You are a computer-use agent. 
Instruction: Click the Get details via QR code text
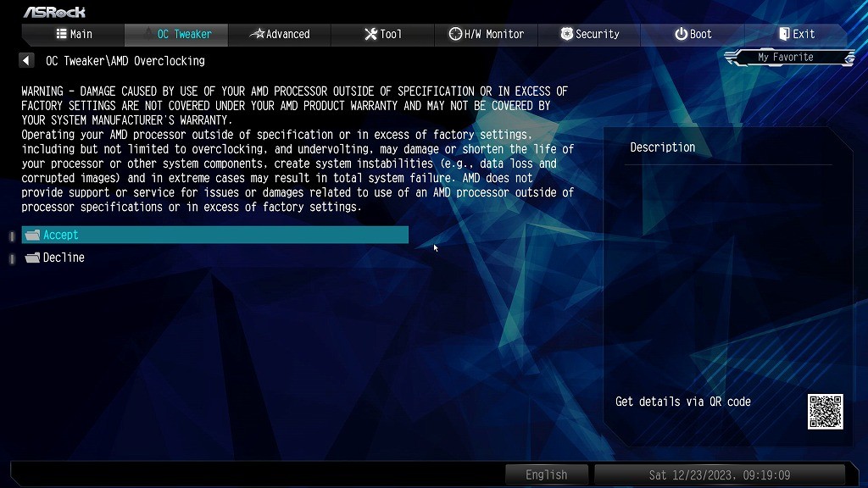coord(683,402)
